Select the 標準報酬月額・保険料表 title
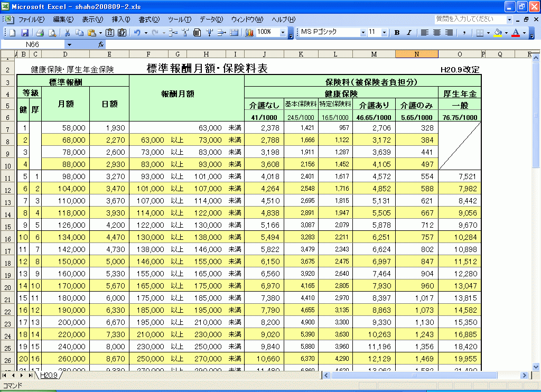 pyautogui.click(x=207, y=68)
